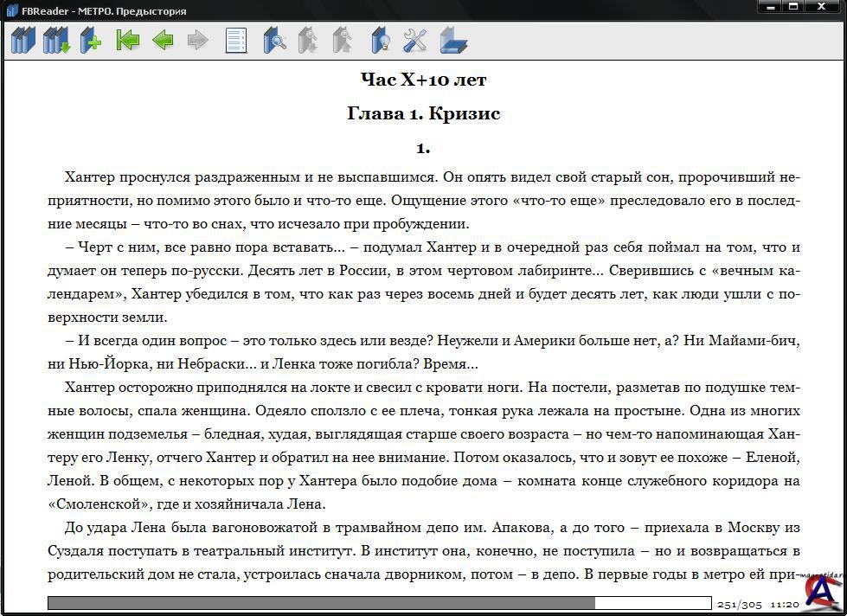This screenshot has height=616, width=847.
Task: Click the reading progress bar at the bottom
Action: point(320,603)
